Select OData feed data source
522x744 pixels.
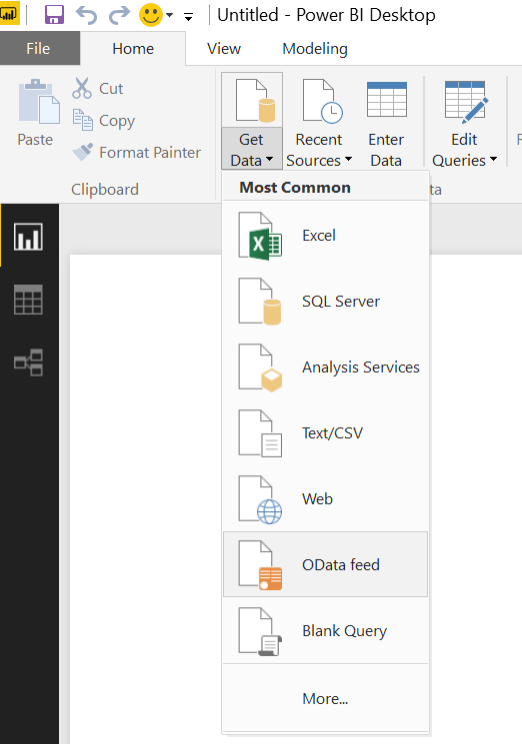[326, 564]
